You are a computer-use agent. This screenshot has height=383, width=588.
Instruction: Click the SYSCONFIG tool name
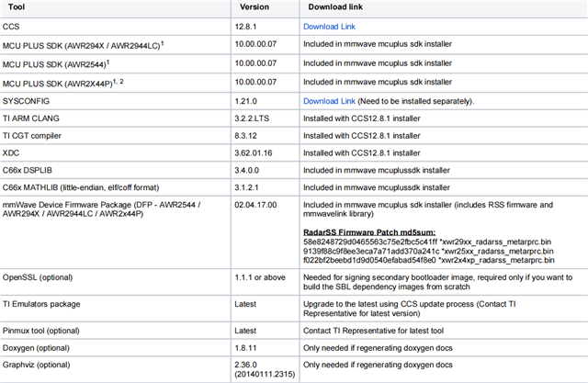(x=26, y=101)
